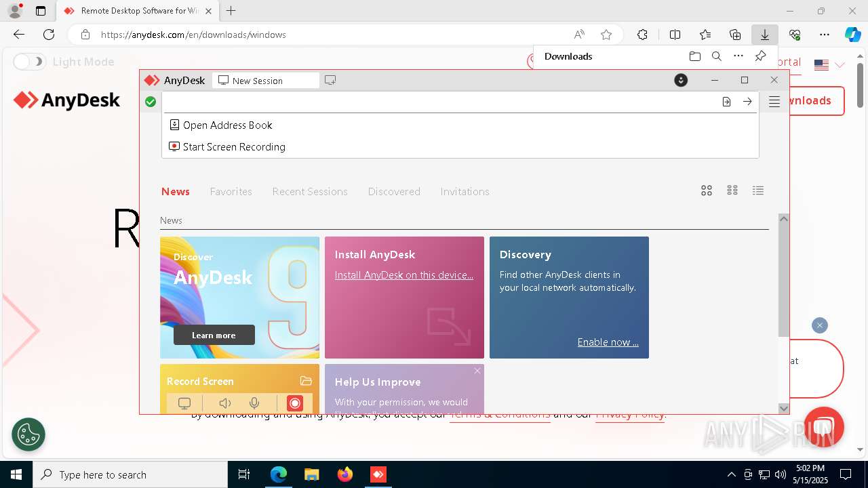Click AnyDesk news scrollbar up arrow
Image resolution: width=868 pixels, height=488 pixels.
(x=784, y=219)
